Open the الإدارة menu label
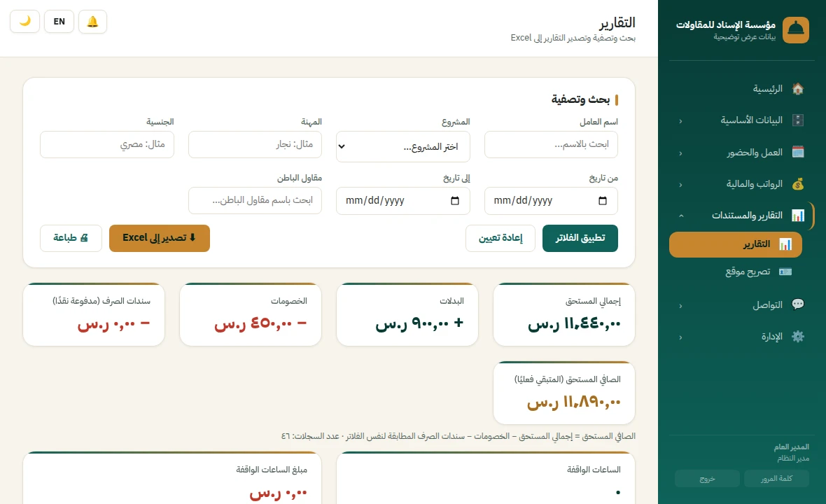This screenshot has height=504, width=826. pos(771,337)
